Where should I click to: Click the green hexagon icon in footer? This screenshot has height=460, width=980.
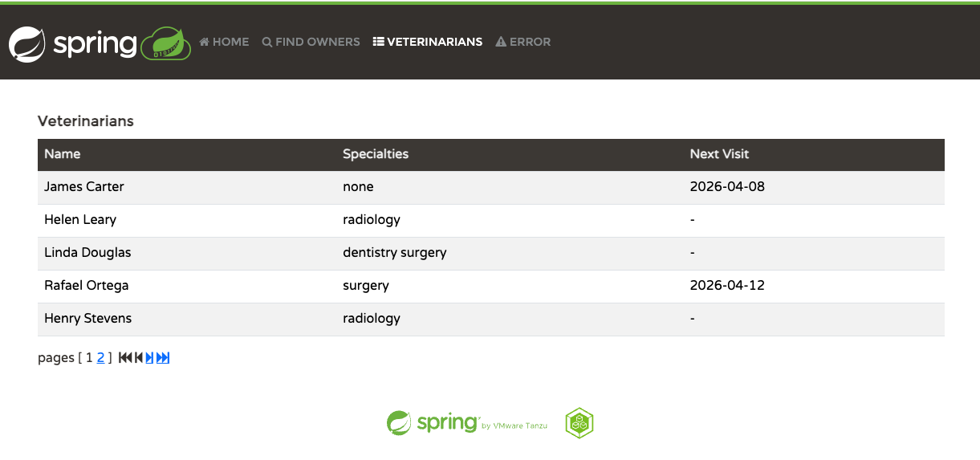pos(579,422)
